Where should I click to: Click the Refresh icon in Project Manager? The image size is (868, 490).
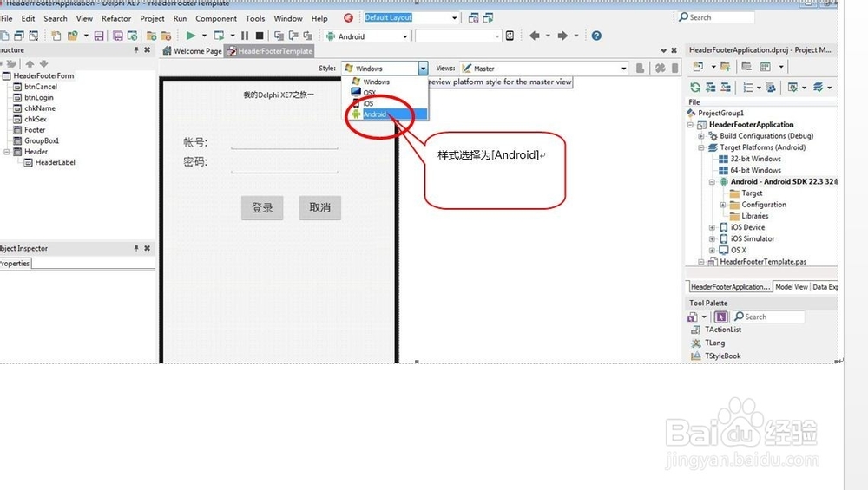click(695, 88)
